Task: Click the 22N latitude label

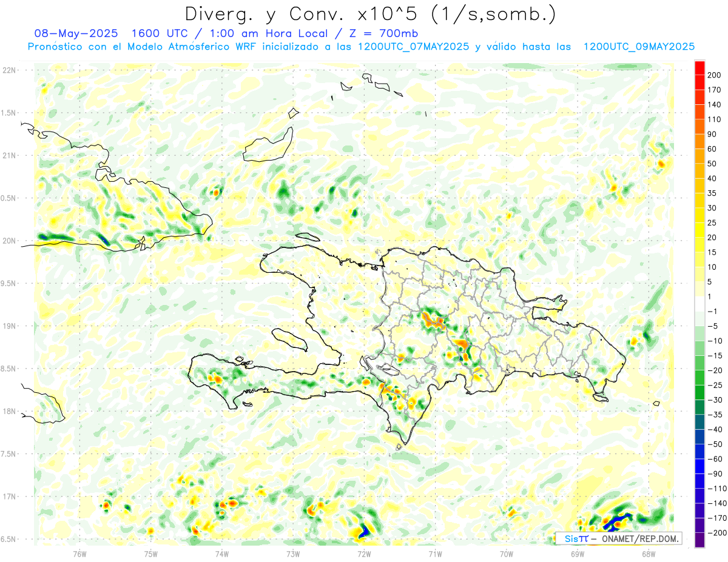Action: coord(8,70)
